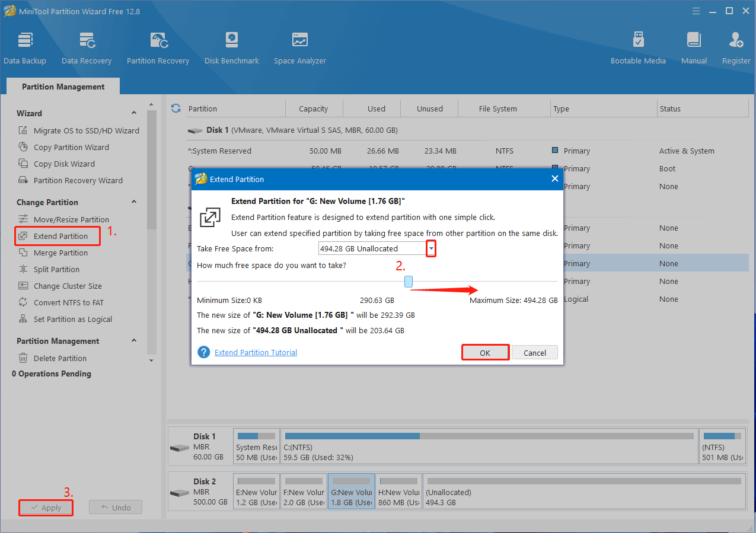Collapse the Wizard section
756x533 pixels.
tap(134, 113)
